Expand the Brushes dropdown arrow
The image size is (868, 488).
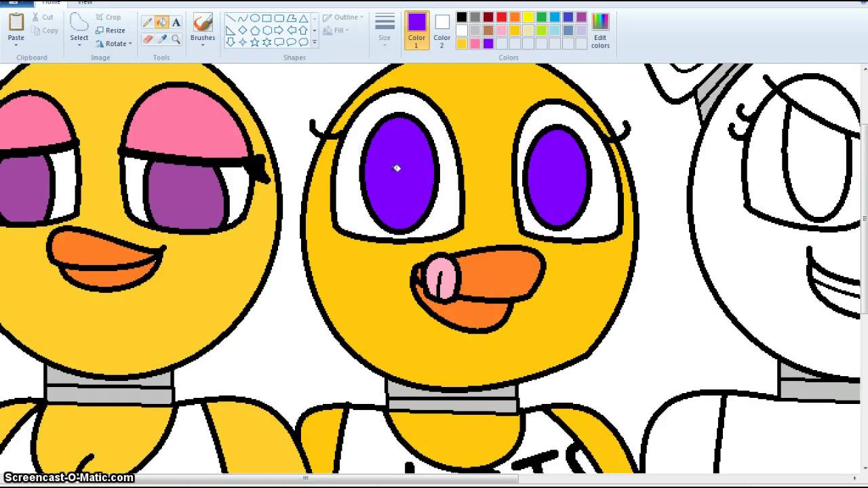click(203, 45)
